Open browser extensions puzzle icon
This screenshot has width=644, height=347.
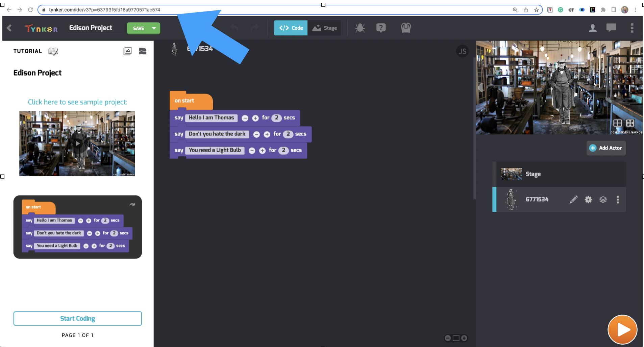click(x=603, y=10)
